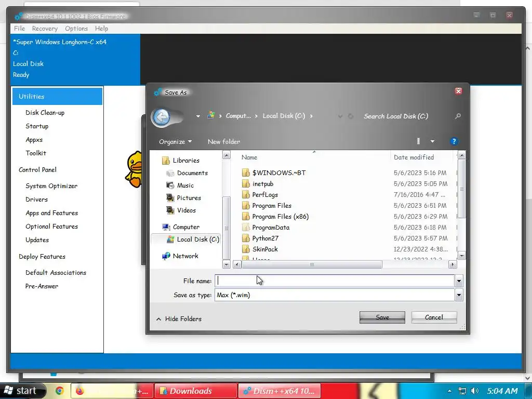Select Default Associations in Dism++ sidebar
The image size is (532, 399).
click(x=56, y=273)
